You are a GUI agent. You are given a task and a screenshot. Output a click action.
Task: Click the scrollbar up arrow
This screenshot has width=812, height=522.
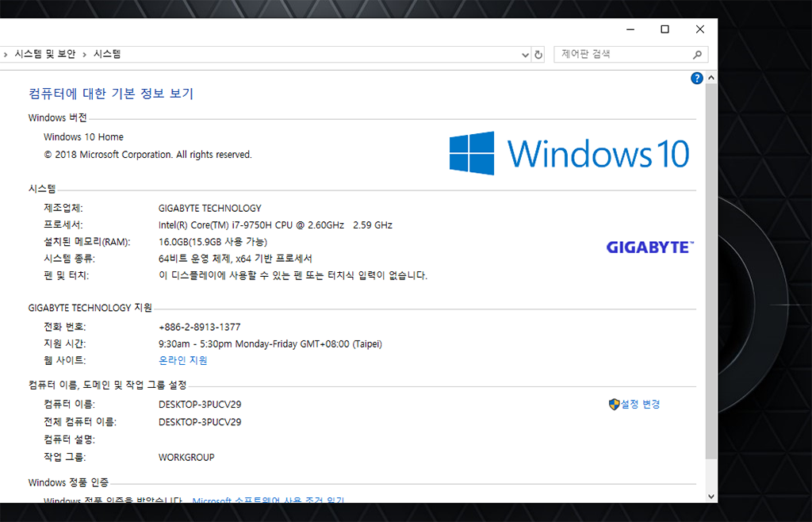click(x=711, y=79)
